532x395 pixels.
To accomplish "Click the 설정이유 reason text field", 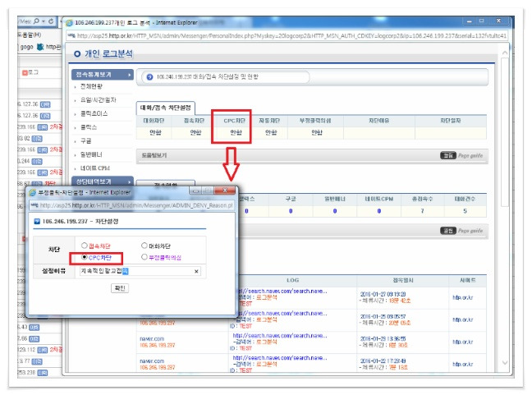I will coord(140,271).
